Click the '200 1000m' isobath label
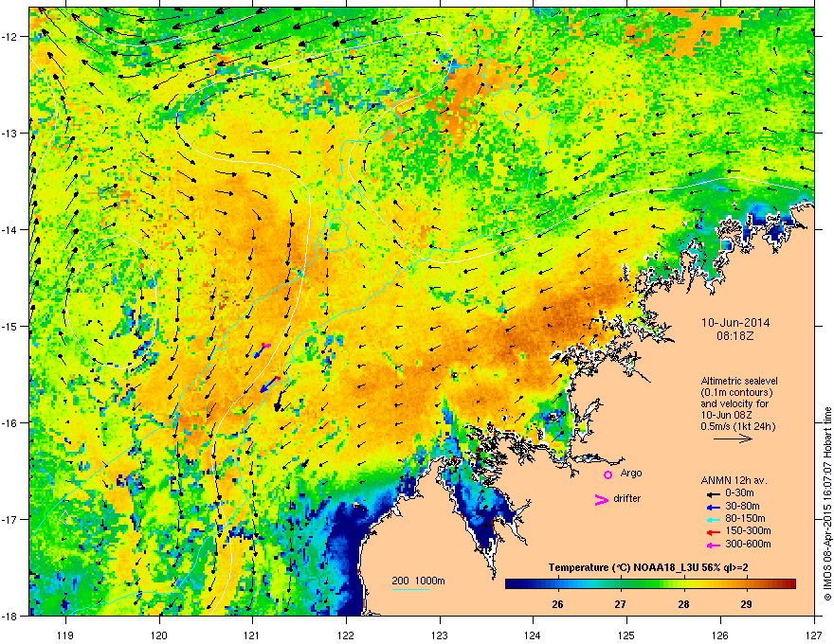834x644 pixels. point(418,581)
